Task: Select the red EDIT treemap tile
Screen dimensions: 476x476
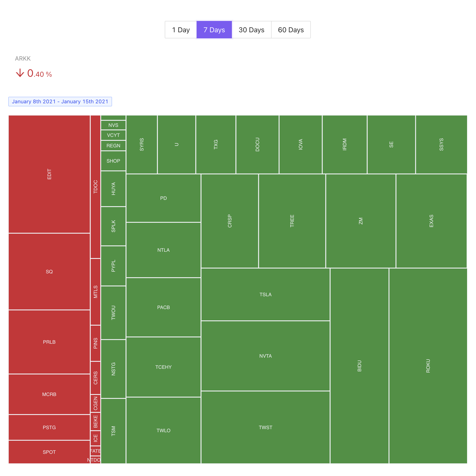Action: click(49, 174)
